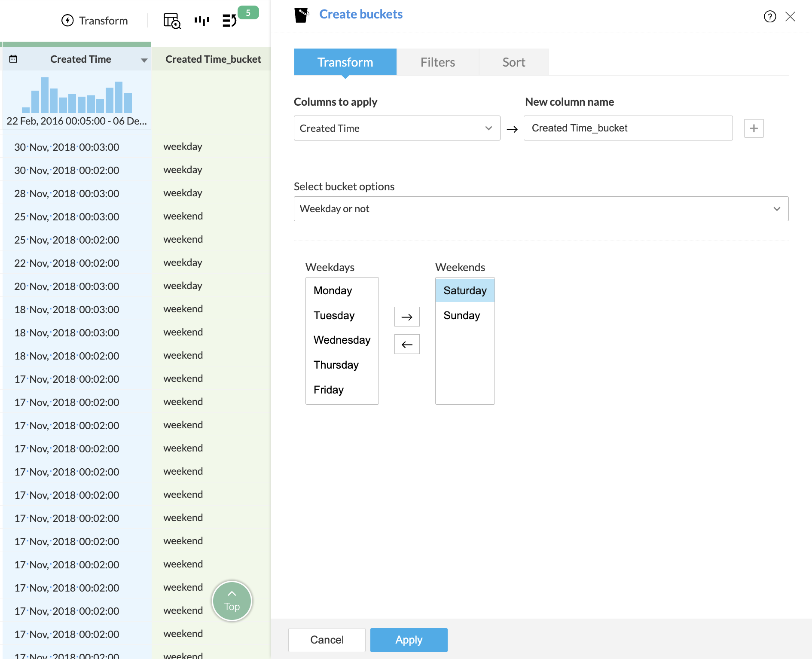Click the Apply button
Screen dimensions: 812x659
(409, 640)
